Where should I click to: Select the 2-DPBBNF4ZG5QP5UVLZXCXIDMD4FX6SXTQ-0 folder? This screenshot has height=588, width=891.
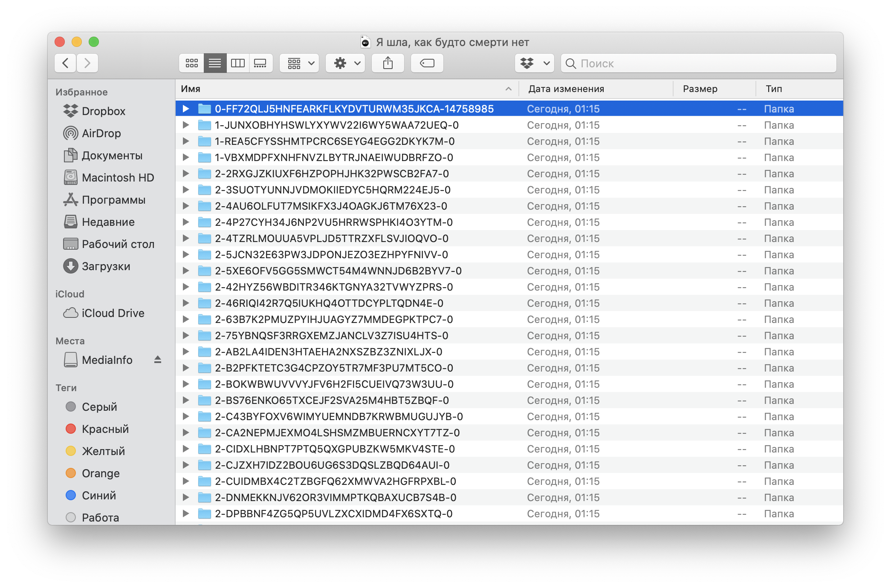pyautogui.click(x=333, y=514)
